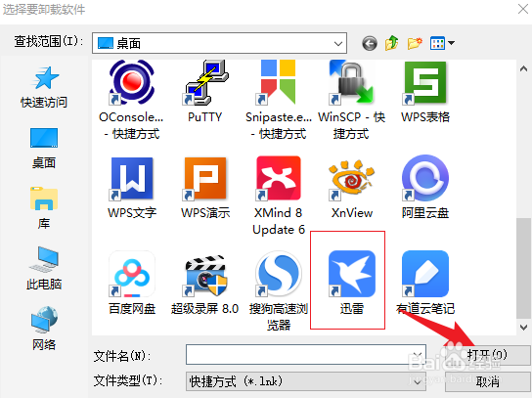Viewport: 532px width, 398px height.
Task: Open 网络 in the sidebar
Action: click(44, 329)
